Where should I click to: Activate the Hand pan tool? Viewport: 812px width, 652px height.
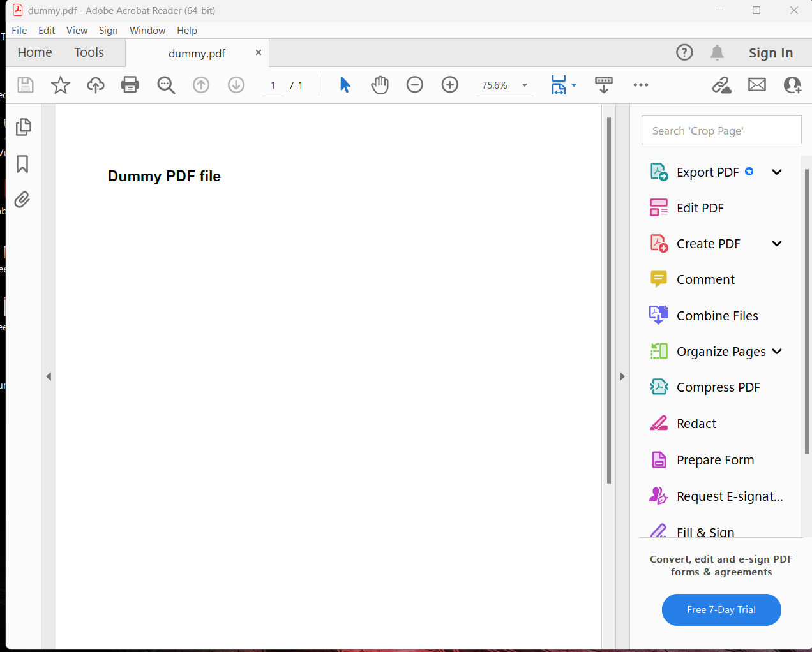(380, 85)
